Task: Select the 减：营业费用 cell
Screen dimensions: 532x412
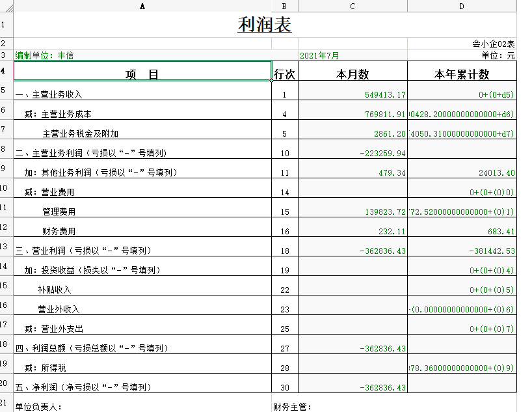Action: click(x=142, y=188)
